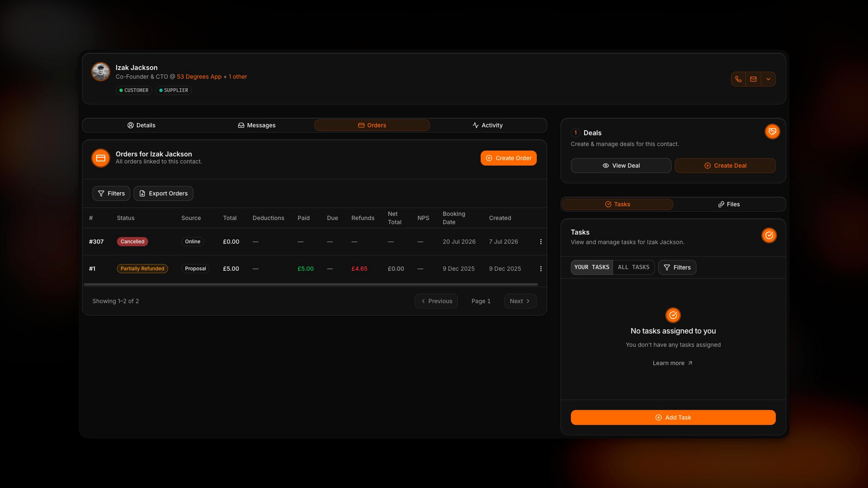Click the deals count badge '1'
The image size is (868, 488).
coord(576,133)
